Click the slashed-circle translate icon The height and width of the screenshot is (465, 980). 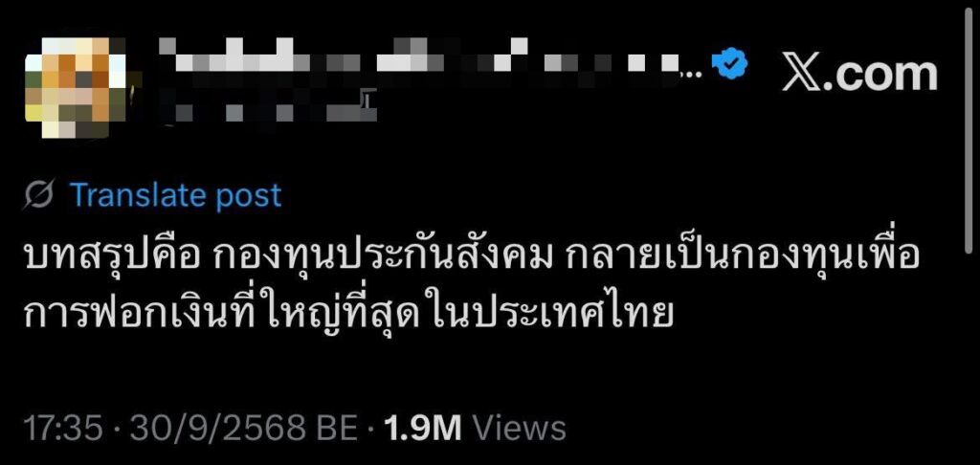tap(40, 195)
